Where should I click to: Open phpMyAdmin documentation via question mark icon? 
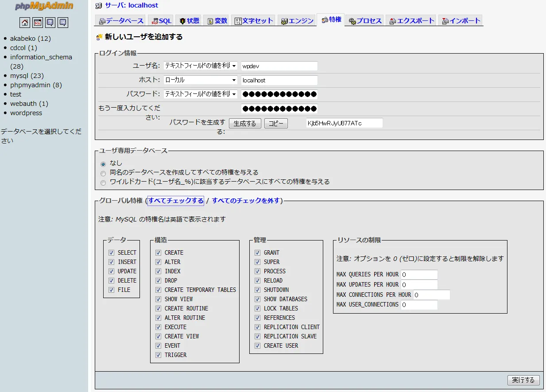tap(49, 22)
